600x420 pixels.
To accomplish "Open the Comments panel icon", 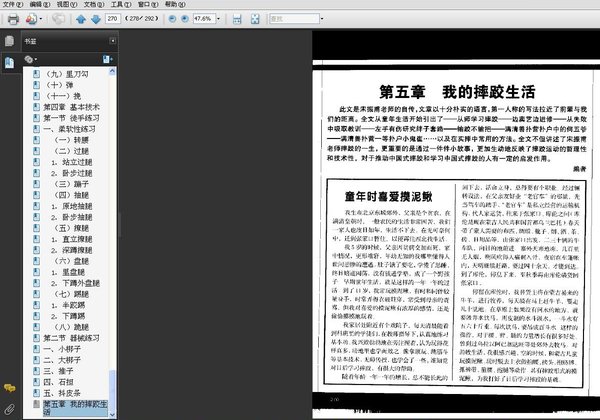I will 10,388.
